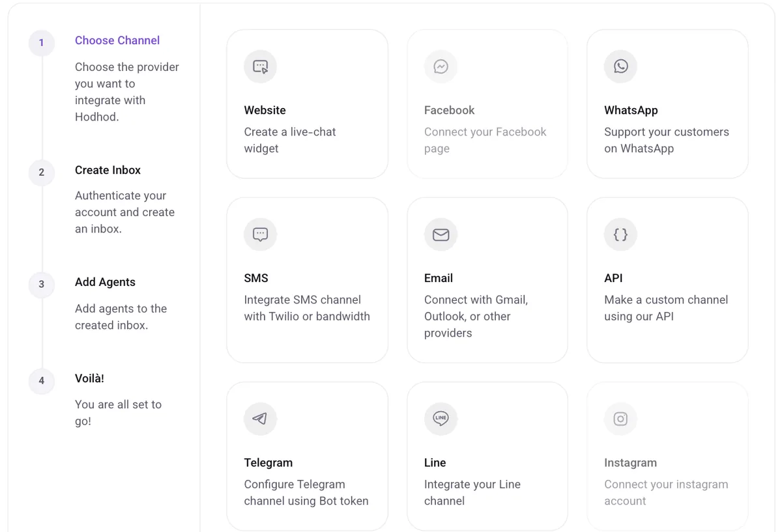Screen dimensions: 782x532
Task: Choose the Line channel title
Action: [435, 462]
